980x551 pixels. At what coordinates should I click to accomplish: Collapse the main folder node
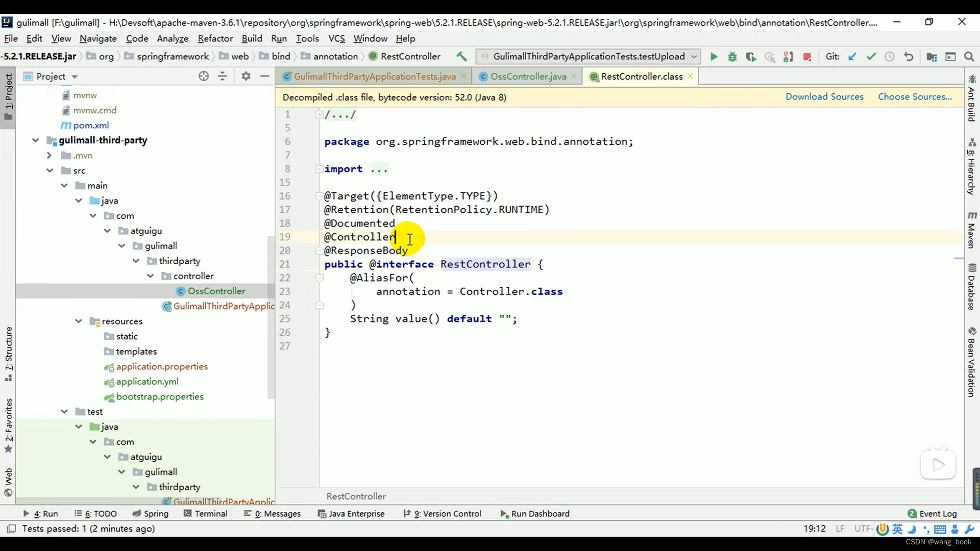pyautogui.click(x=64, y=186)
